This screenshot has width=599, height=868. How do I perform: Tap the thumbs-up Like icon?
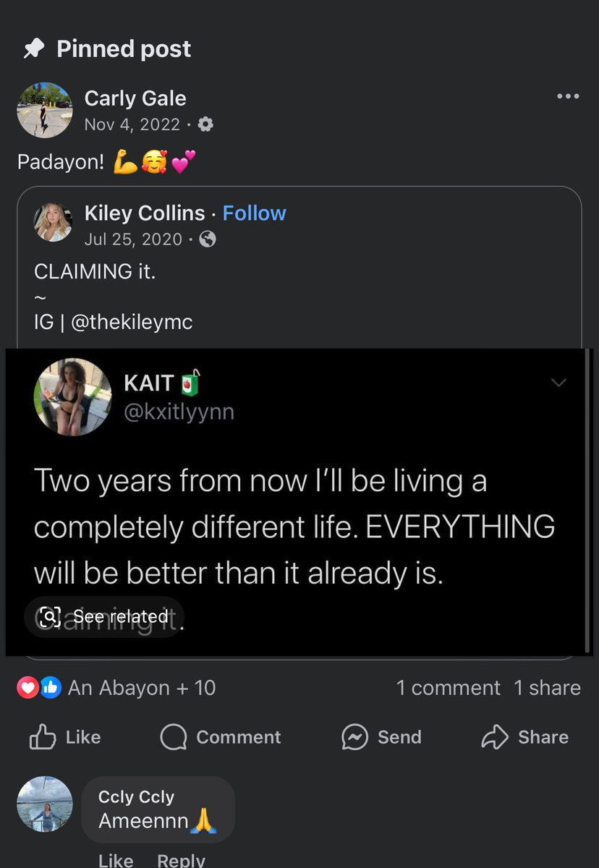(42, 736)
